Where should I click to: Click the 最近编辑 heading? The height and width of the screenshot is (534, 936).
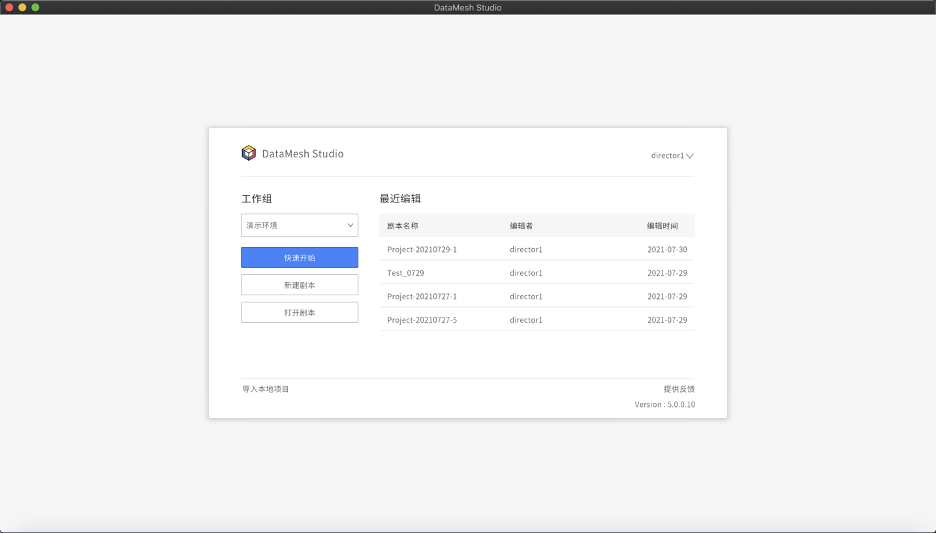pos(400,199)
